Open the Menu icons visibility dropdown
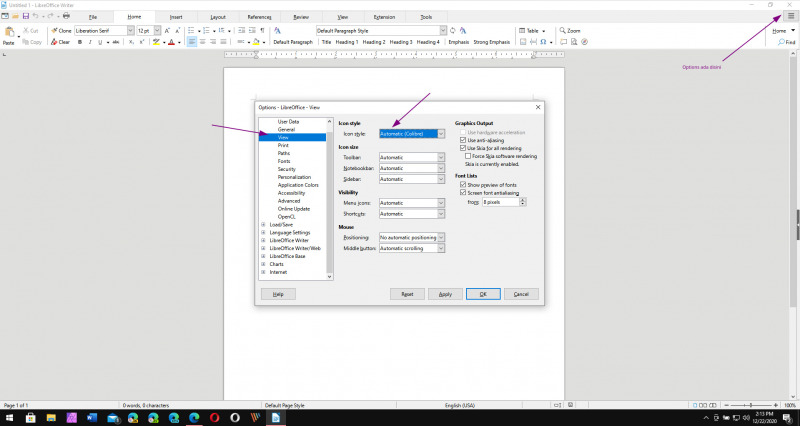Image resolution: width=800 pixels, height=426 pixels. coord(412,203)
